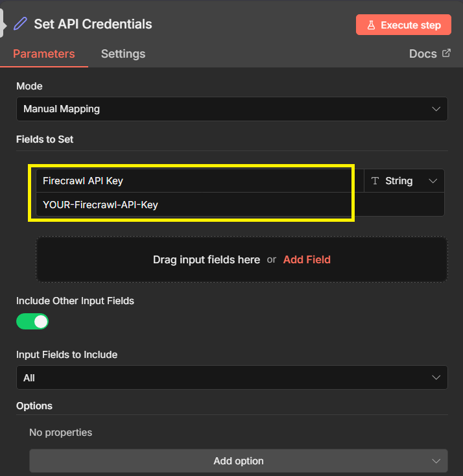This screenshot has height=476, width=463.
Task: Click the chevron arrow in the Mode selector
Action: click(436, 109)
